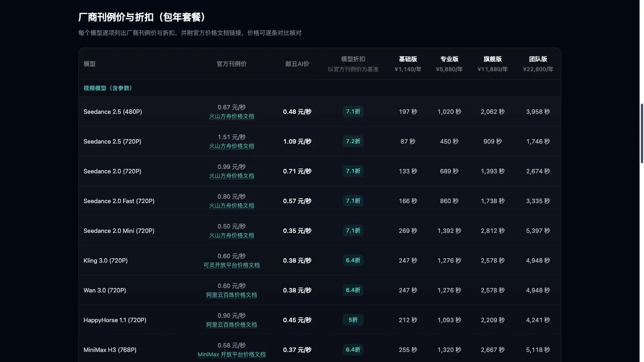Click the 基础版 ¥1,140/年 column header
644x362 pixels.
point(408,64)
